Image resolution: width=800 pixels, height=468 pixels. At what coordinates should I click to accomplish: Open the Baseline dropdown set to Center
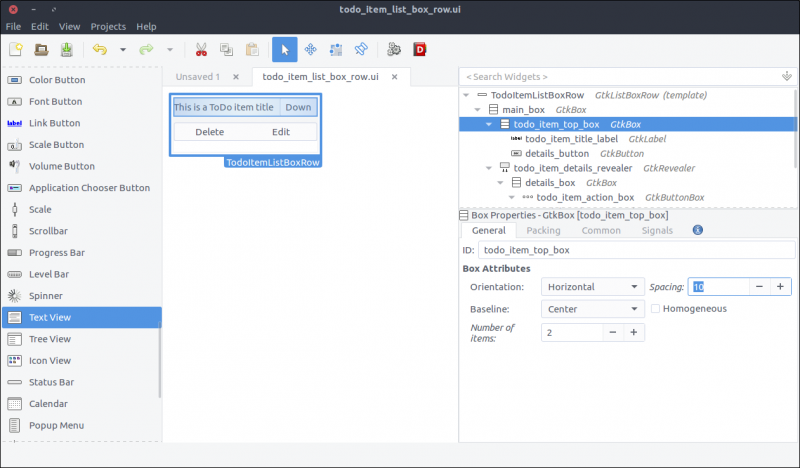(x=592, y=309)
